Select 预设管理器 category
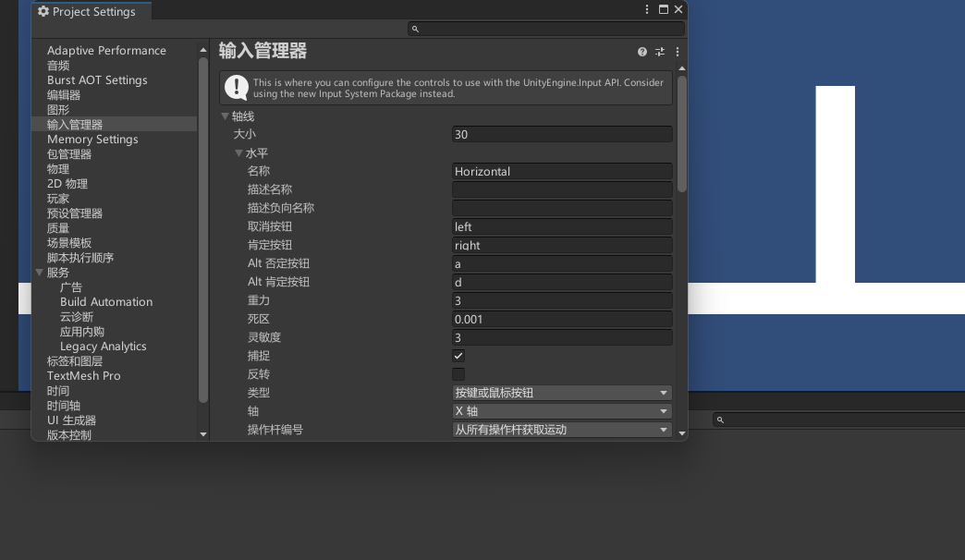 click(x=75, y=213)
